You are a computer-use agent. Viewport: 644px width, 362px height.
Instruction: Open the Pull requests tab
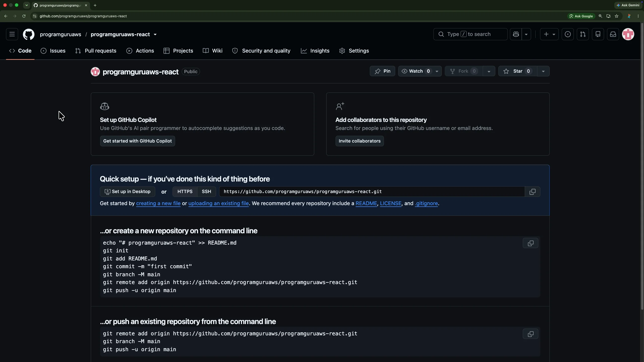click(96, 51)
